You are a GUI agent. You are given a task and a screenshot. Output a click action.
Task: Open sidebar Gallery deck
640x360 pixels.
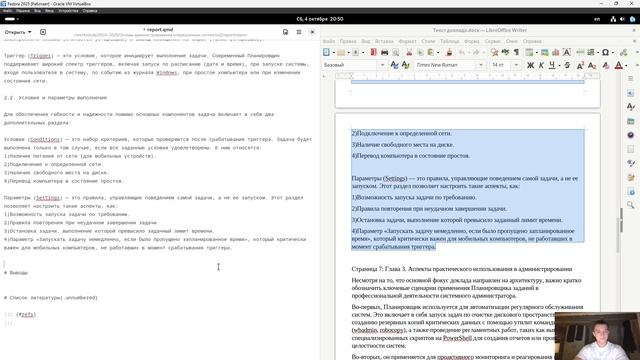[631, 121]
